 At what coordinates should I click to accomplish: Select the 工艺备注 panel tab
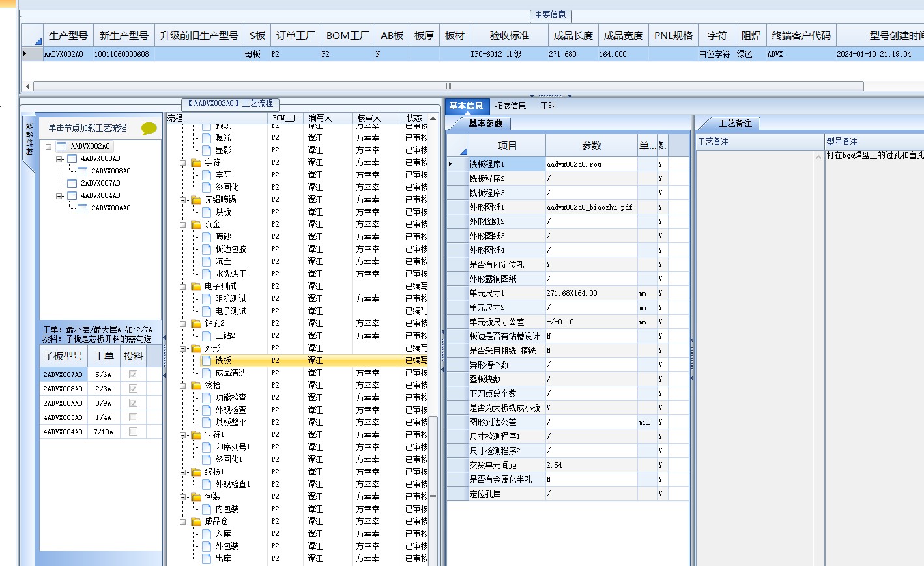click(735, 123)
